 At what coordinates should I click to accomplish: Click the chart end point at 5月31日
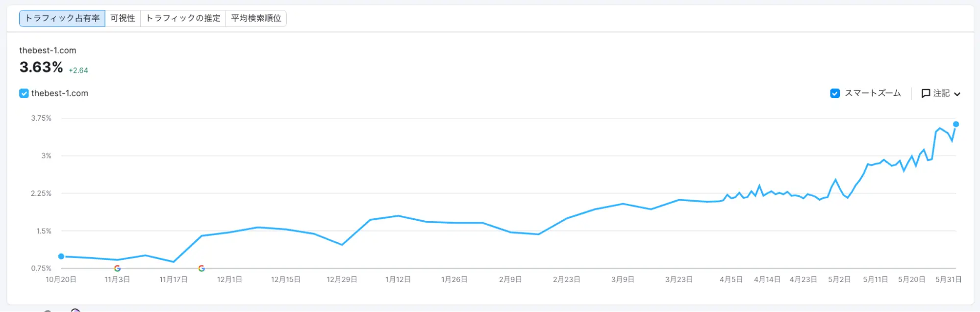[955, 124]
